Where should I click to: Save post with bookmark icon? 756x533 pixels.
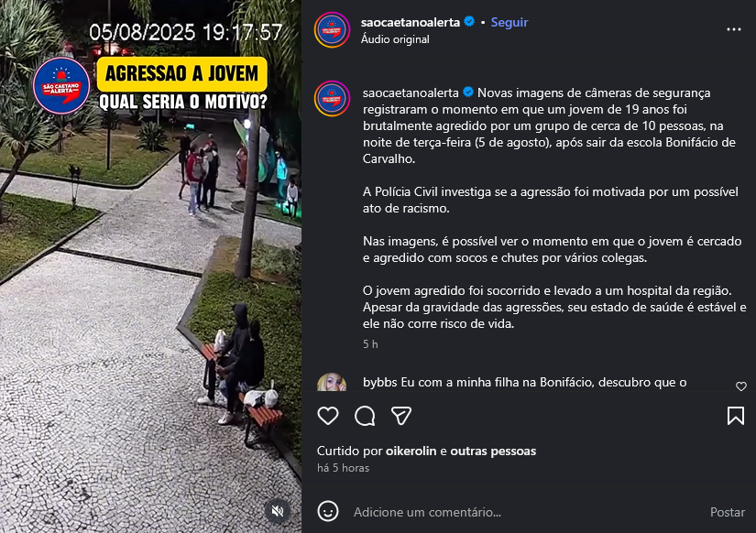point(736,416)
